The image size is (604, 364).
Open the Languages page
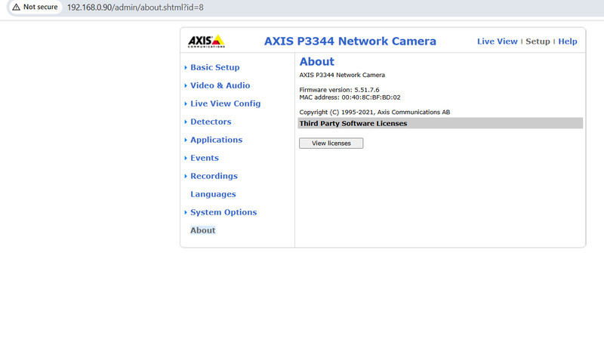tap(213, 194)
